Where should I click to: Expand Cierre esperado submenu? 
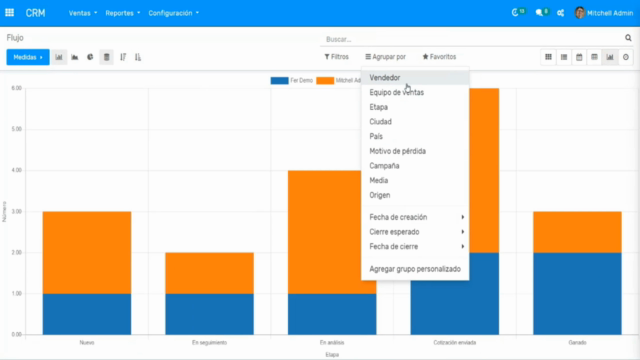point(415,232)
